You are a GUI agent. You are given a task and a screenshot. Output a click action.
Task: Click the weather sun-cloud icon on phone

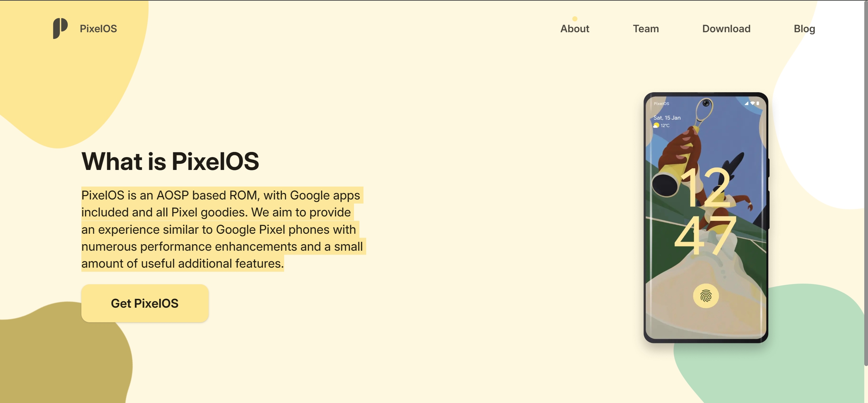[x=656, y=126]
